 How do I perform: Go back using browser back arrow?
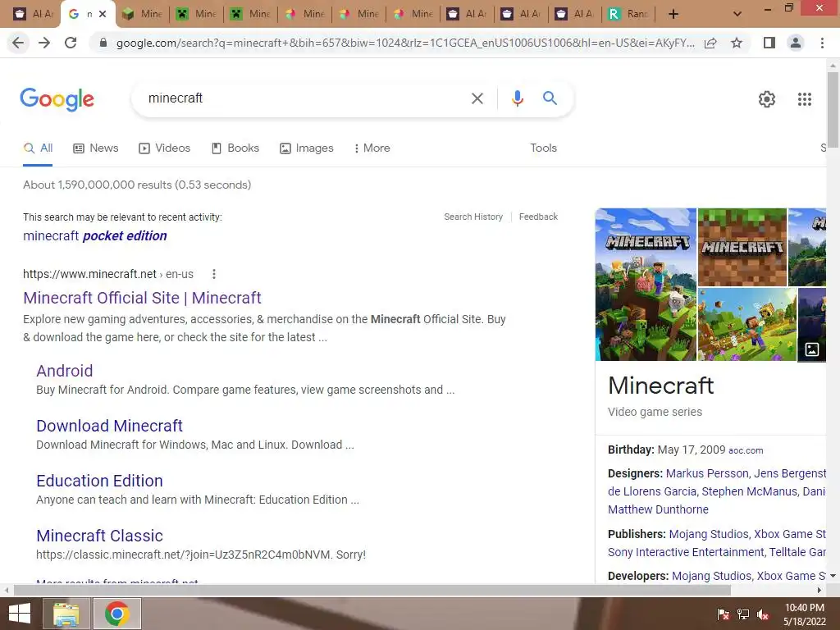click(x=18, y=43)
